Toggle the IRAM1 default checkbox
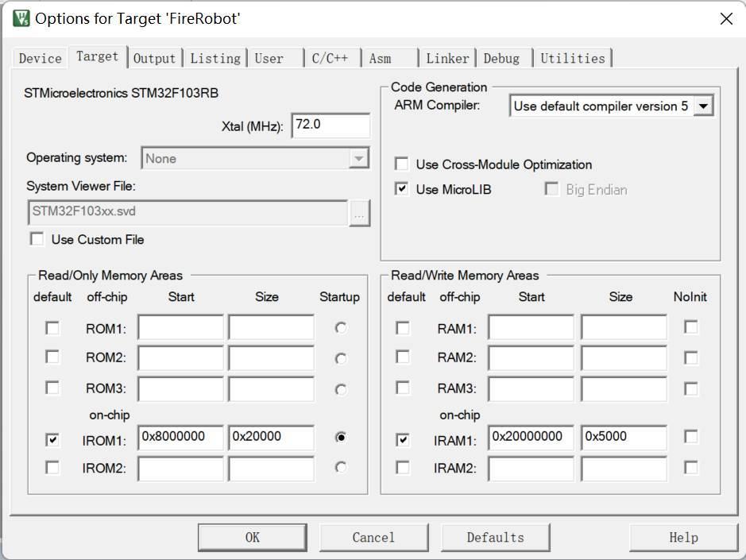Image resolution: width=746 pixels, height=560 pixels. [x=403, y=440]
